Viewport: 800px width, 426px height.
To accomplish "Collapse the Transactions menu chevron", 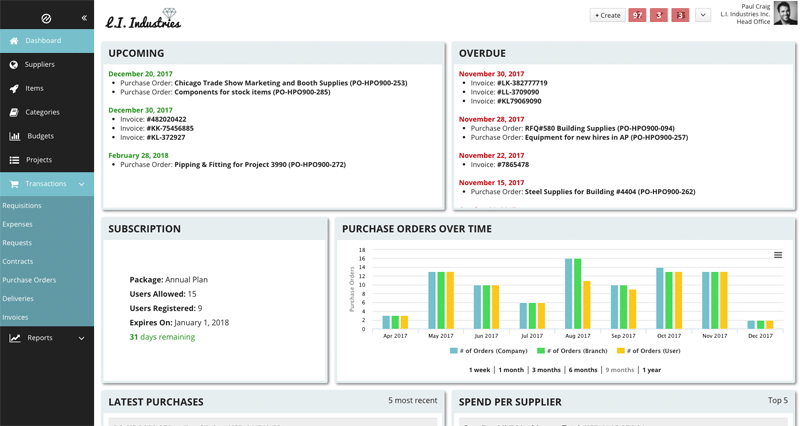I will [x=82, y=184].
